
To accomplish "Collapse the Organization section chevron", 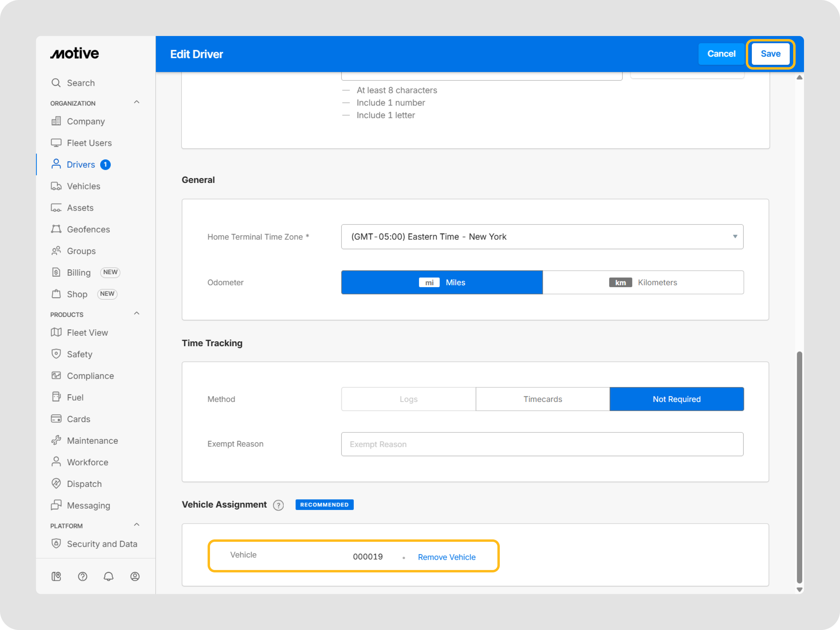I will coord(137,102).
